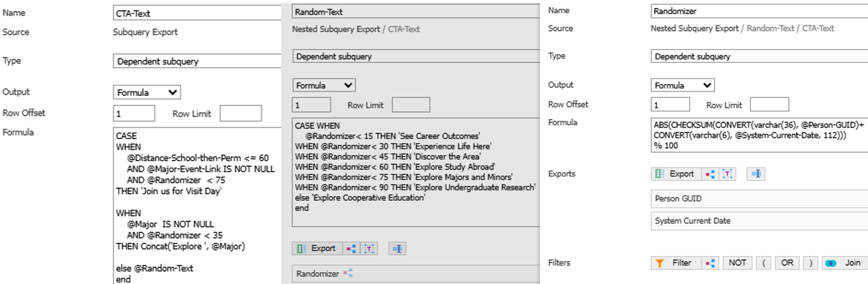Select the Randomizer export row in Random-Text panel

(415, 274)
